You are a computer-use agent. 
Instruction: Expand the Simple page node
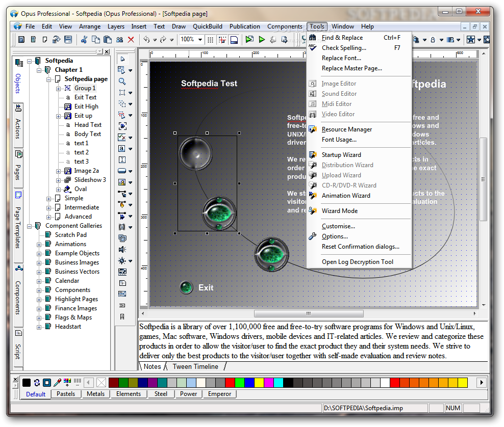click(x=48, y=199)
